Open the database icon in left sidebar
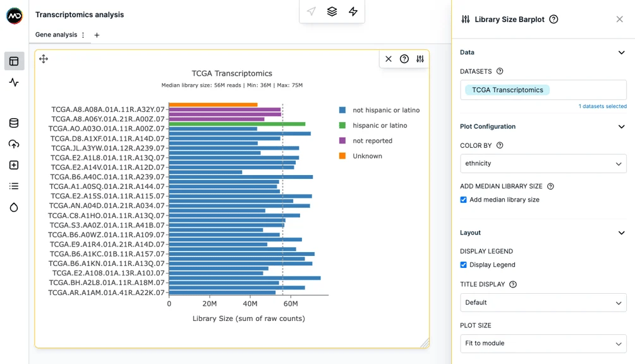The width and height of the screenshot is (635, 364). click(x=14, y=123)
